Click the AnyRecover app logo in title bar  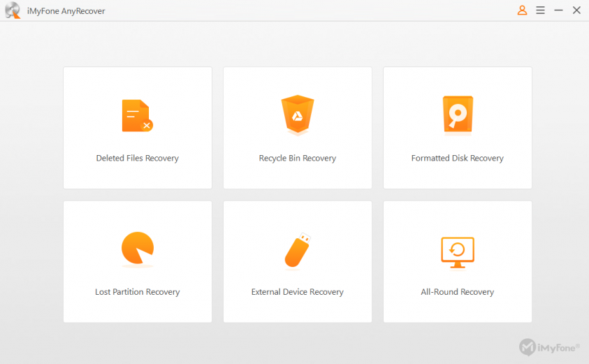point(12,10)
